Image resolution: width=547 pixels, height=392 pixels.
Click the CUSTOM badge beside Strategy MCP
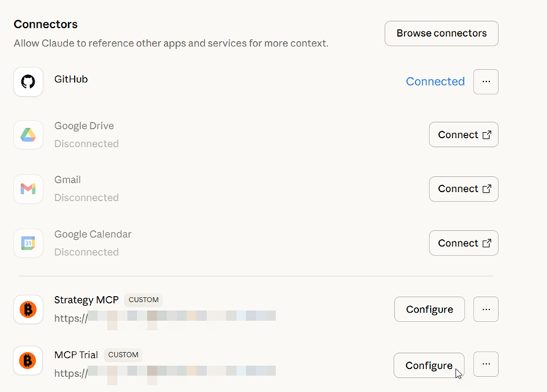[x=143, y=300]
